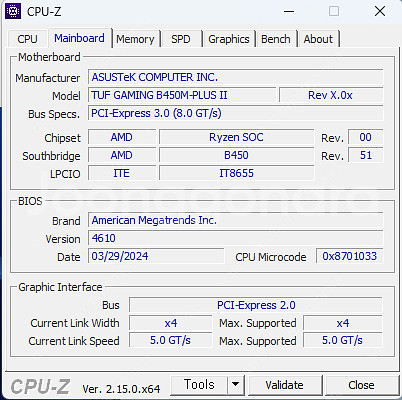Switch to the CPU tab
The height and width of the screenshot is (400, 402).
(x=27, y=39)
